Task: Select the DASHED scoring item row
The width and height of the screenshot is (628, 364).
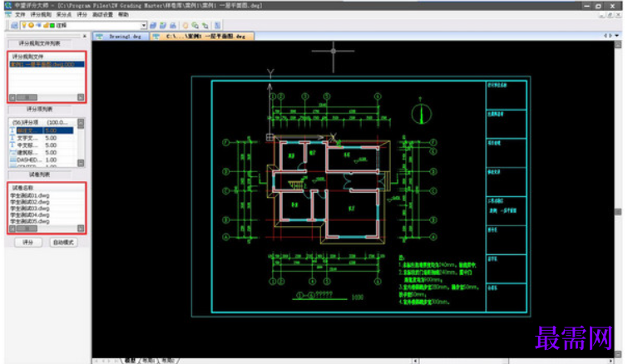Action: (42, 160)
